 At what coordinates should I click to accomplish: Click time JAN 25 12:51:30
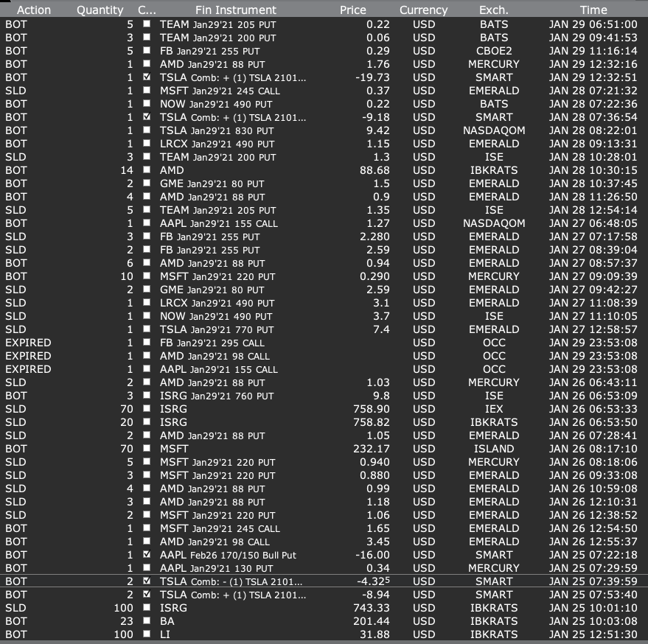click(x=593, y=634)
